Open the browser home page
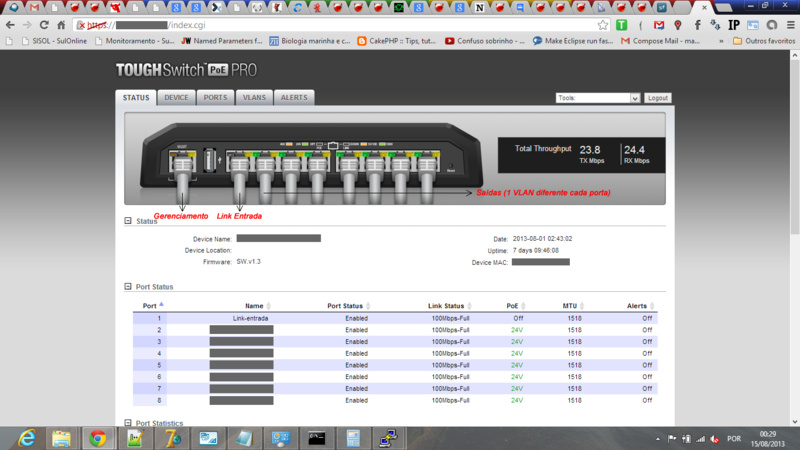This screenshot has width=800, height=450. tap(61, 25)
